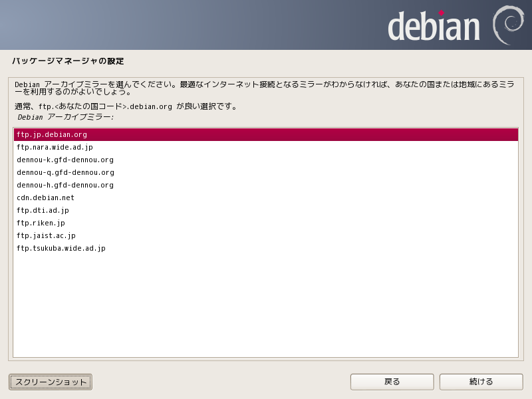
Task: Pick the dennou-q.gfd-dennou.org mirror entry
Action: 65,173
